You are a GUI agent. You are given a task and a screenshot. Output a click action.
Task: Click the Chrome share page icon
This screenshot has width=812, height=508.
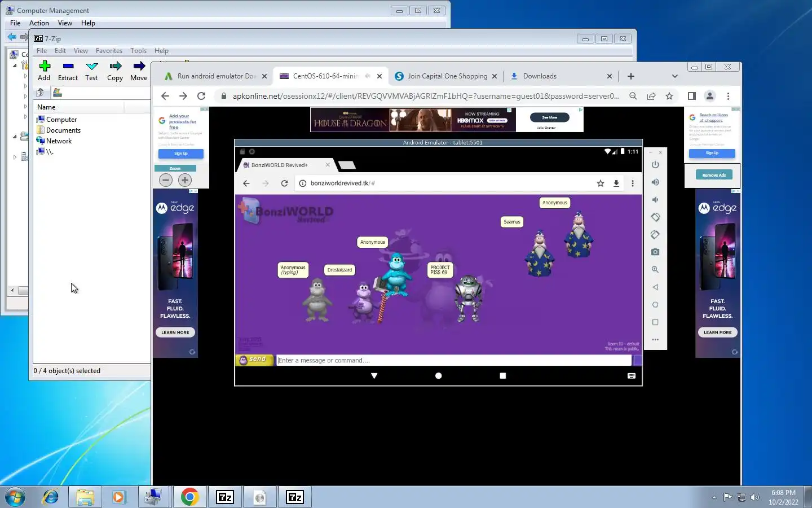651,96
